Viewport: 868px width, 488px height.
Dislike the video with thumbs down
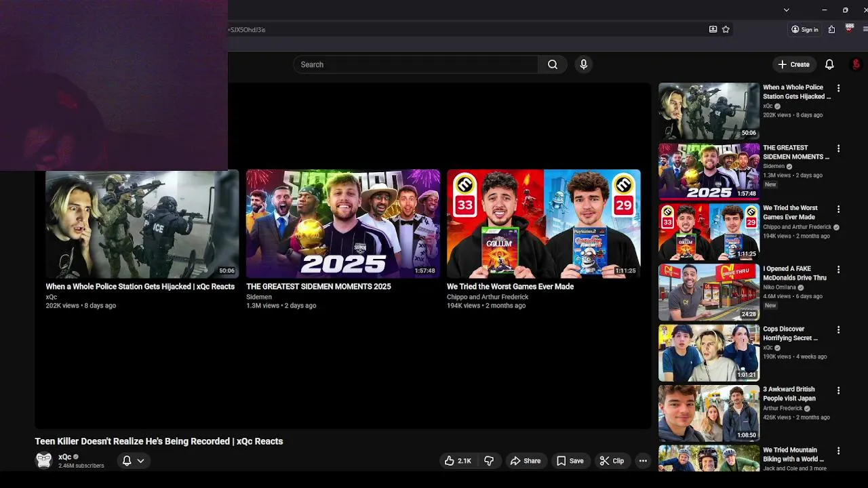click(489, 461)
